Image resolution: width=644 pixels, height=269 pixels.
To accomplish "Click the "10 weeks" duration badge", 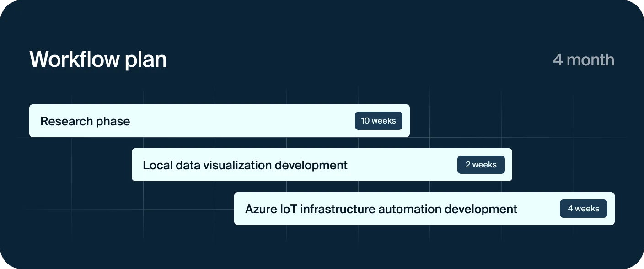I will (379, 121).
